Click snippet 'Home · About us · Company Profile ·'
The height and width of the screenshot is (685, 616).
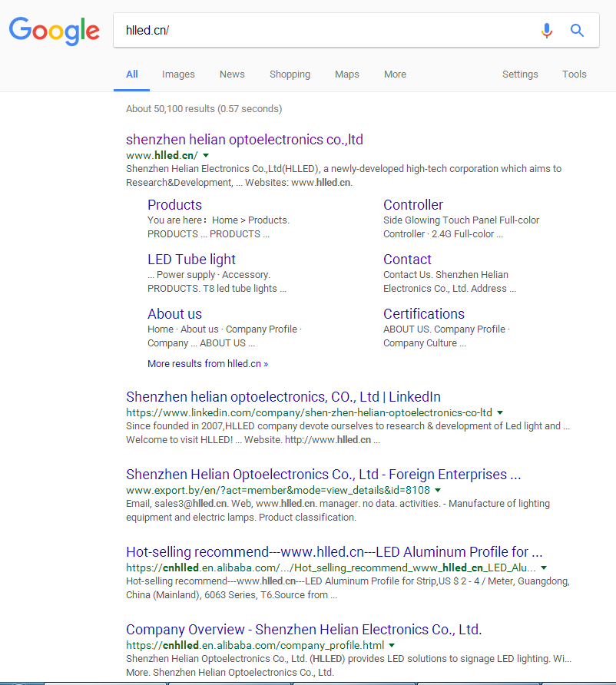point(224,329)
